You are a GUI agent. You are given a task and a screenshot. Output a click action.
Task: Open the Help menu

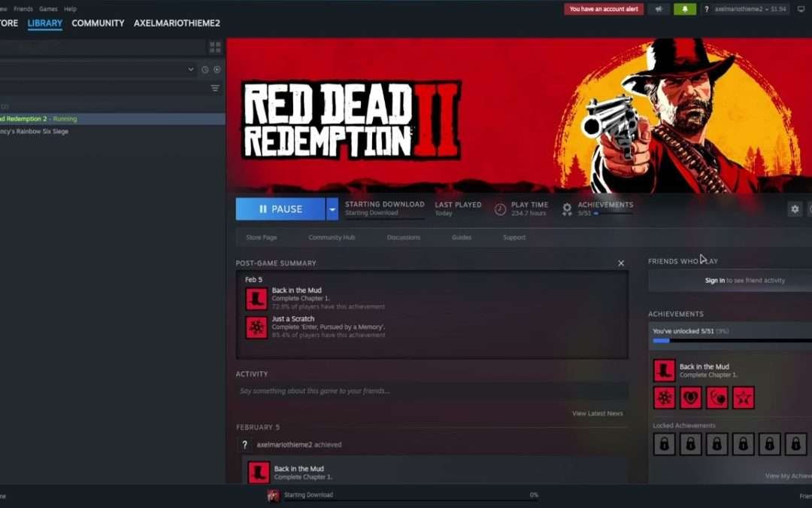coord(70,9)
